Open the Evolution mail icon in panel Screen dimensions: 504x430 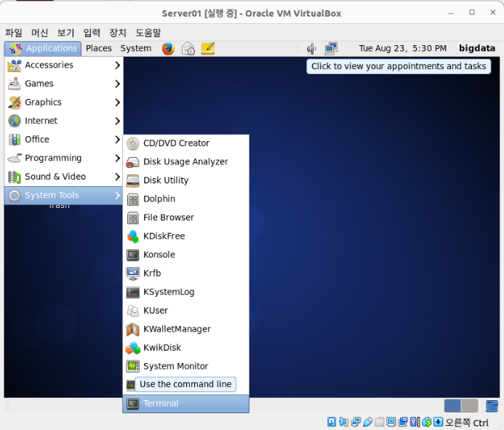[188, 49]
